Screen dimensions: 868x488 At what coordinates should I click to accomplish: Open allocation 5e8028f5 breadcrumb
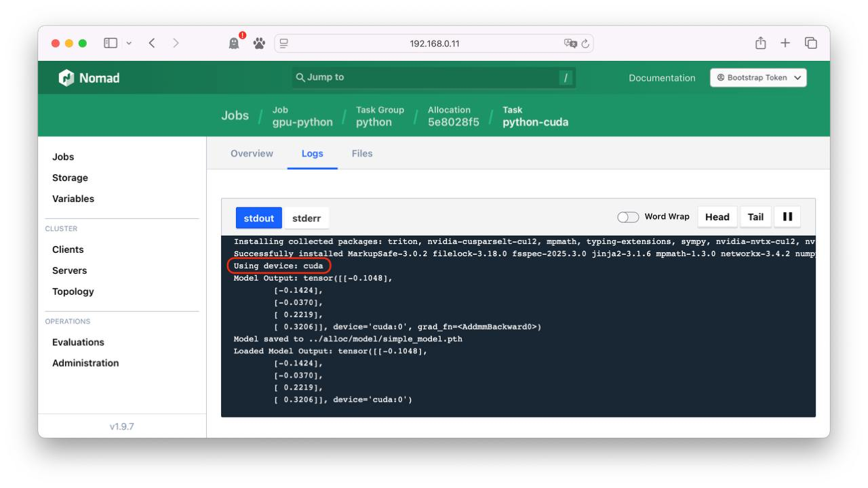(453, 117)
